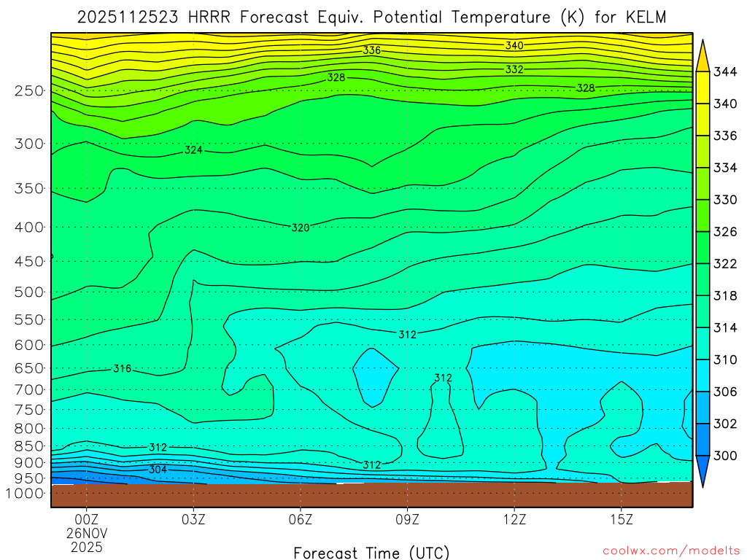Select the 03Z time axis label
This screenshot has width=747, height=560.
pos(193,519)
